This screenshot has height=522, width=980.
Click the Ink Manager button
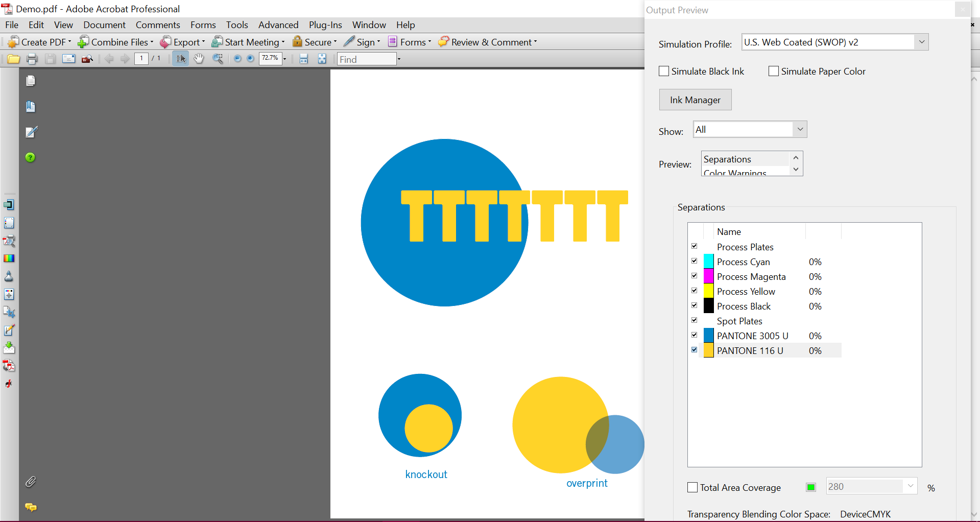click(x=695, y=100)
